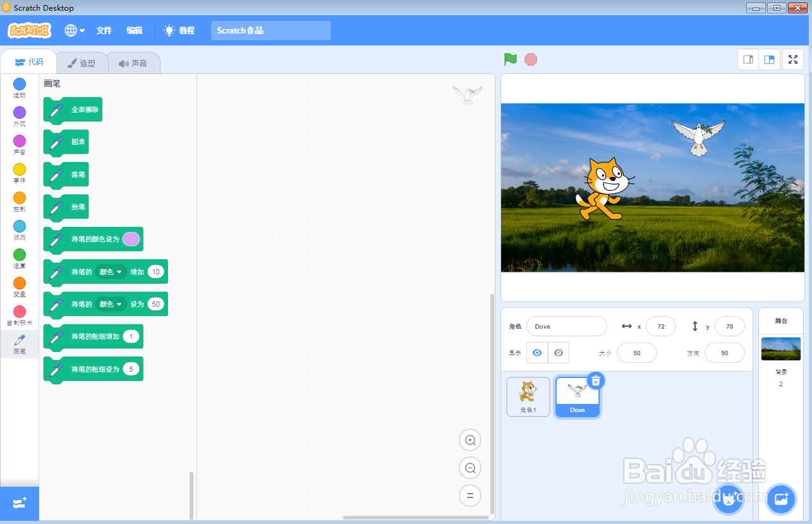Image resolution: width=812 pixels, height=524 pixels.
Task: Click the red stop button
Action: coord(531,59)
